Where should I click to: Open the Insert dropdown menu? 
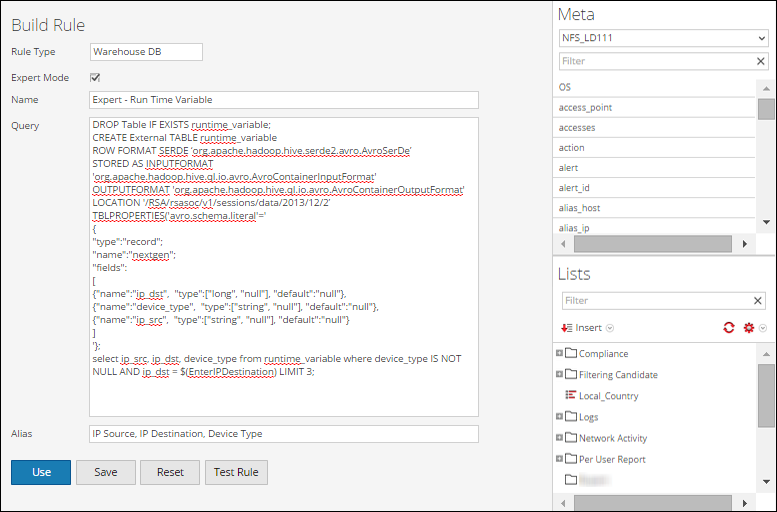588,328
